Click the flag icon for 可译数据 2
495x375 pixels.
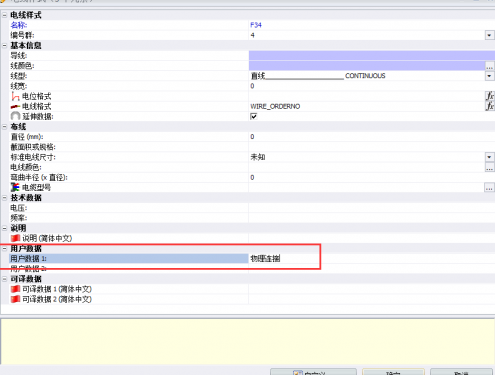tap(15, 299)
